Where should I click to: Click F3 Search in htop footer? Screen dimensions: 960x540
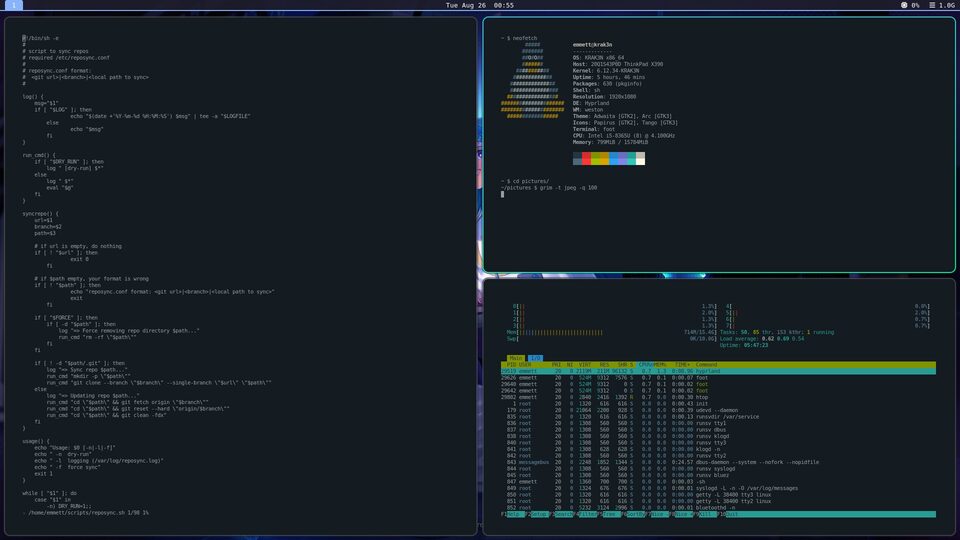click(x=561, y=514)
